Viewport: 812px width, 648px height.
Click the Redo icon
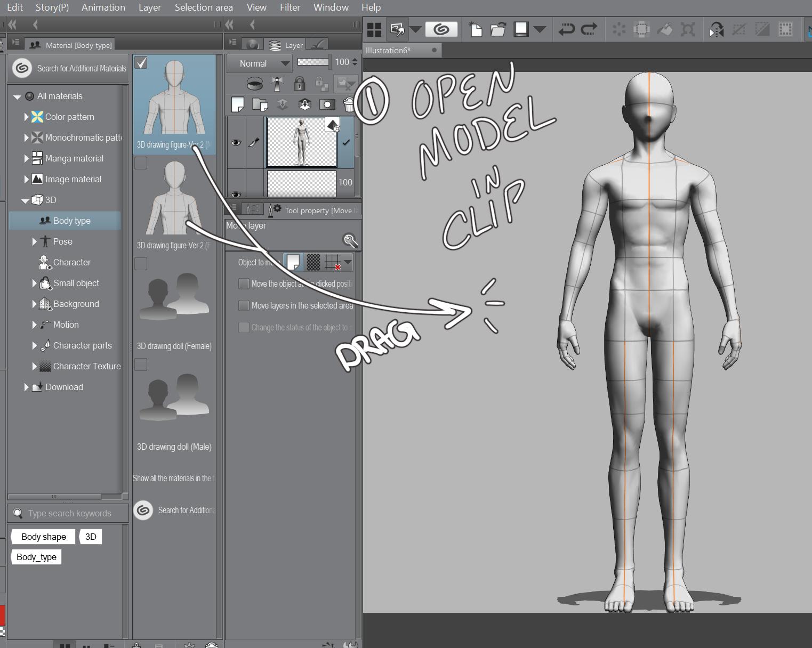click(x=589, y=30)
